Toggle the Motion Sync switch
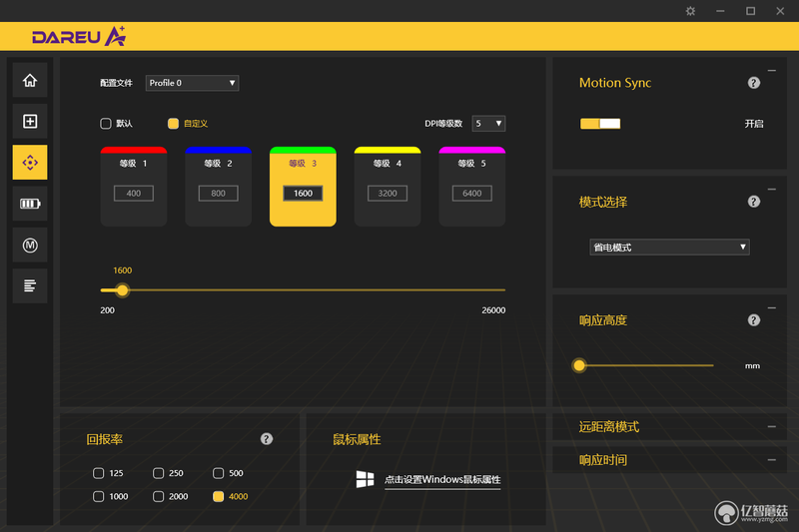Viewport: 799px width, 532px height. [600, 123]
